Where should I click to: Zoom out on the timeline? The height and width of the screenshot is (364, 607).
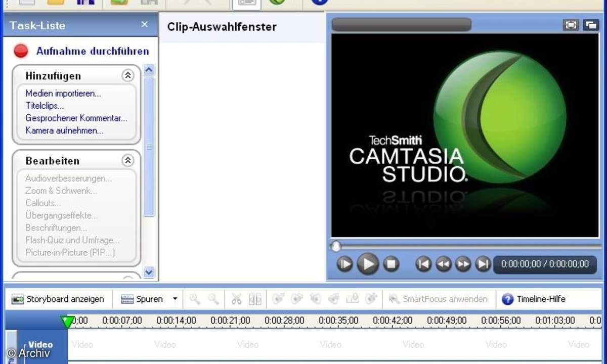point(213,299)
